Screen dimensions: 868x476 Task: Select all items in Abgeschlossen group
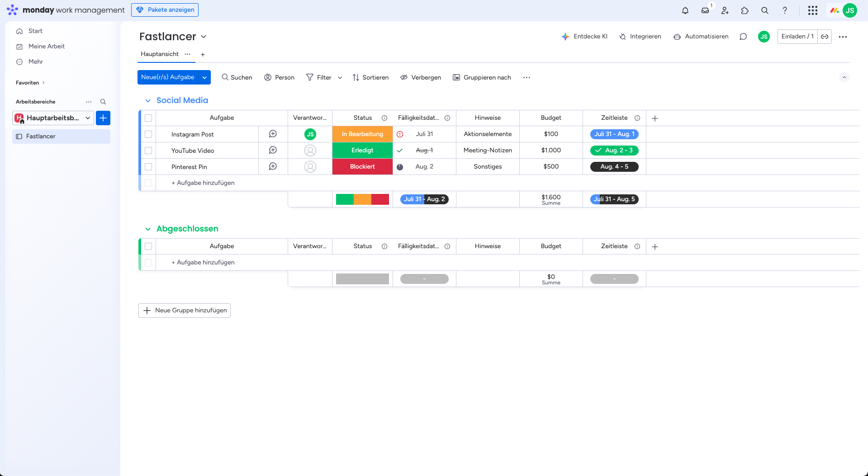click(x=148, y=246)
